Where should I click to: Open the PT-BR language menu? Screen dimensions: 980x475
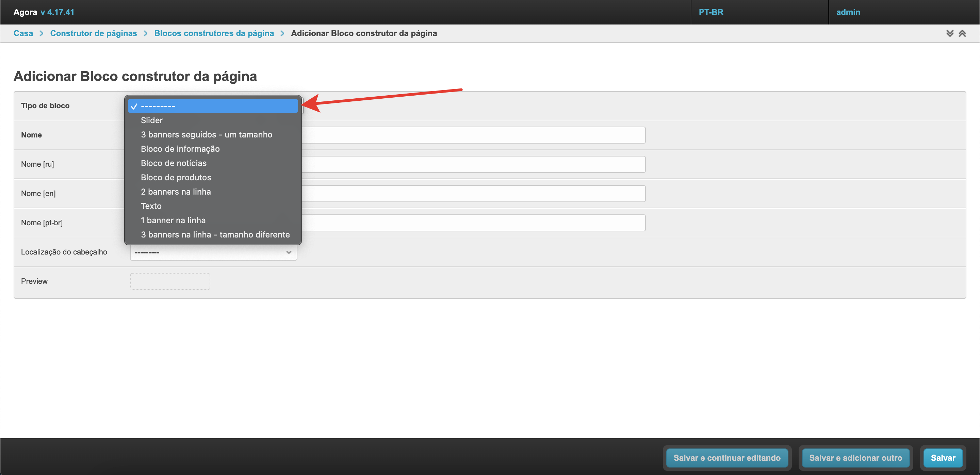click(x=710, y=12)
